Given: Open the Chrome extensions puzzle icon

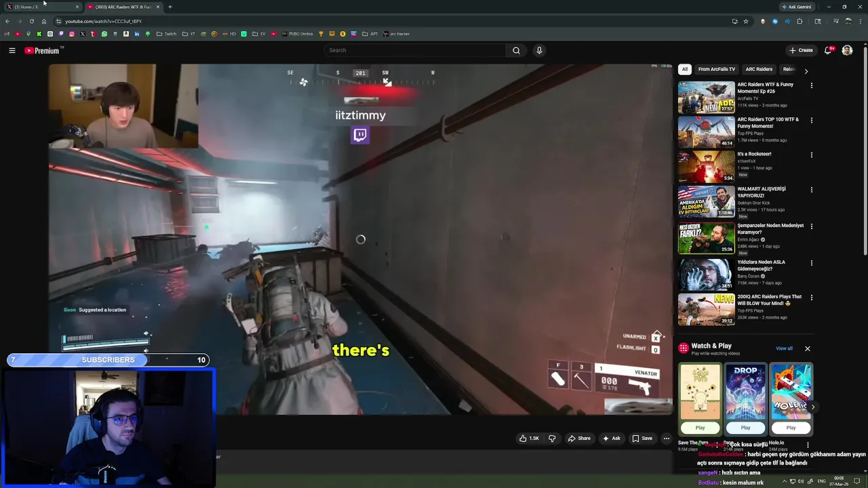Looking at the screenshot, I should coord(800,21).
